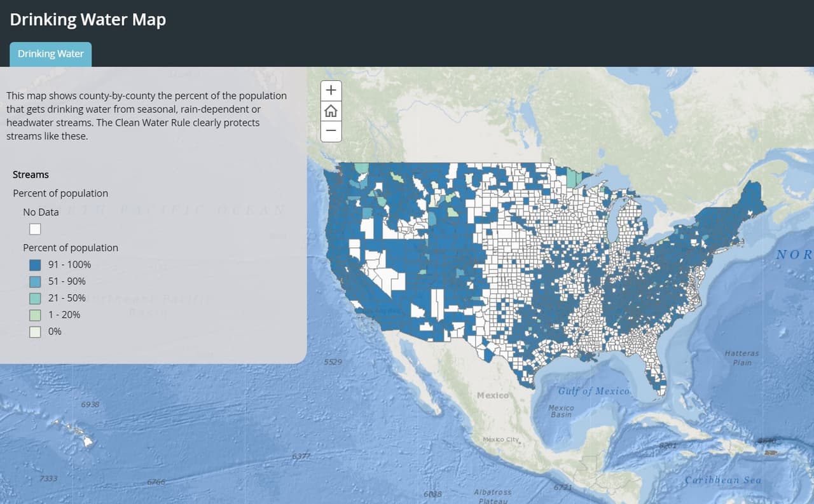Screen dimensions: 814x504
Task: Click the Streams legend heading
Action: [31, 174]
